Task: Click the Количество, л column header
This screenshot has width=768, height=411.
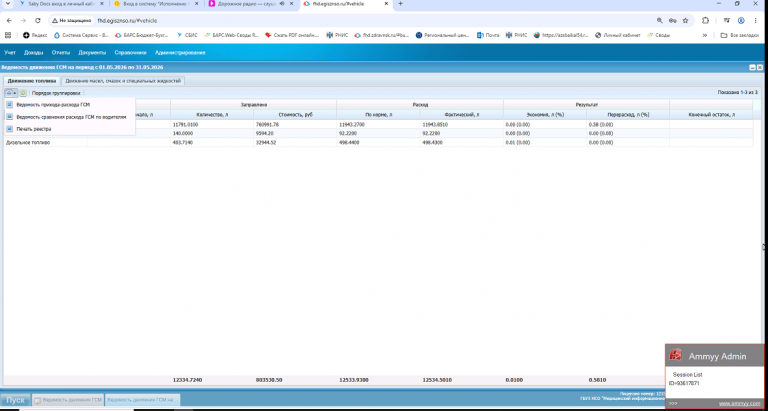Action: click(x=212, y=115)
